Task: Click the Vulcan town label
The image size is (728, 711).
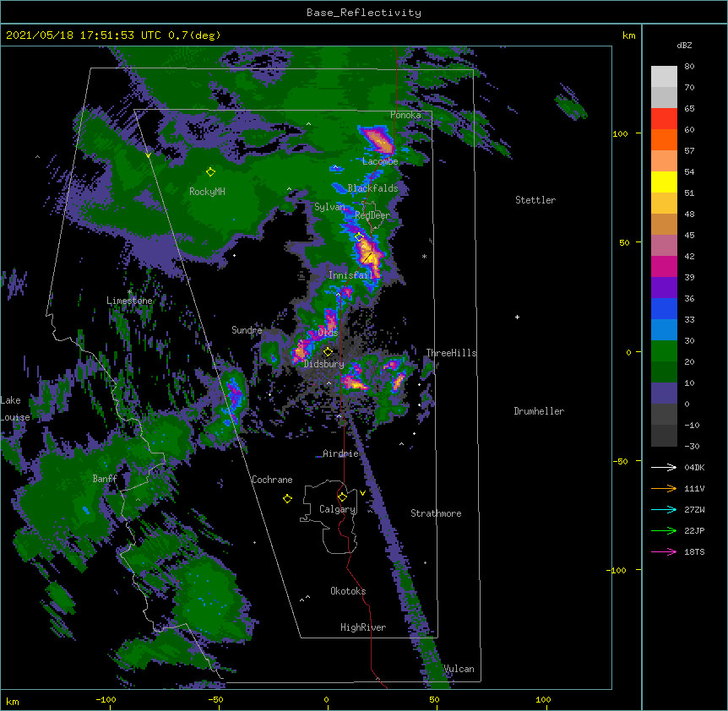Action: (x=459, y=669)
